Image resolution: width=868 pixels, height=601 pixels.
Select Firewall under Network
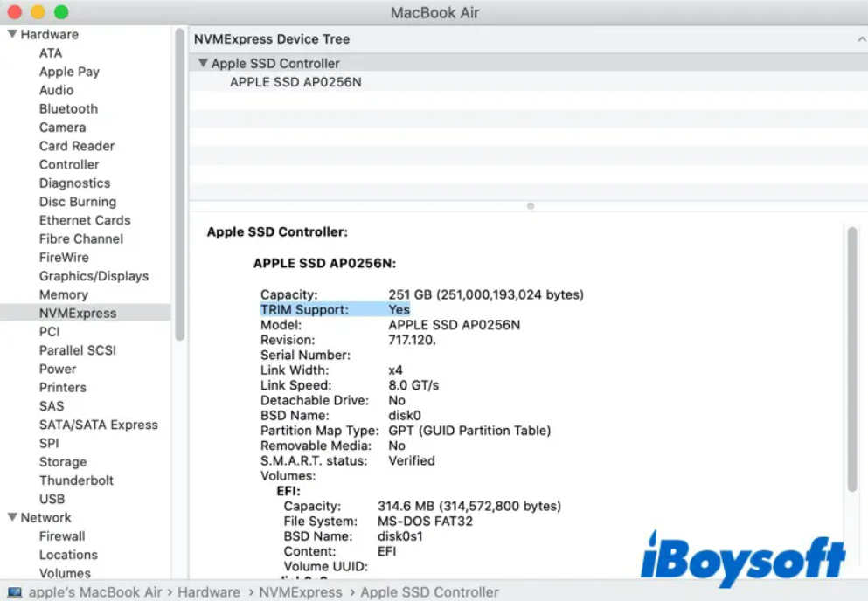62,536
